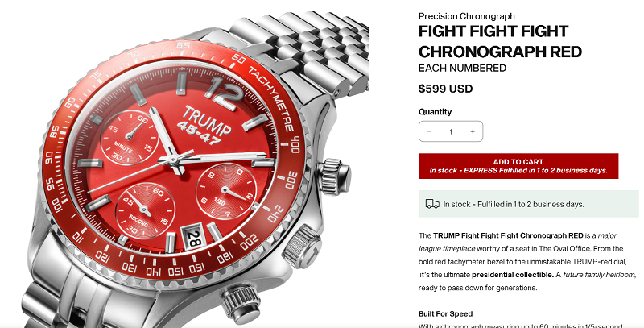Click the MINUTE subdial on the watch
This screenshot has height=328, width=644.
(x=130, y=139)
